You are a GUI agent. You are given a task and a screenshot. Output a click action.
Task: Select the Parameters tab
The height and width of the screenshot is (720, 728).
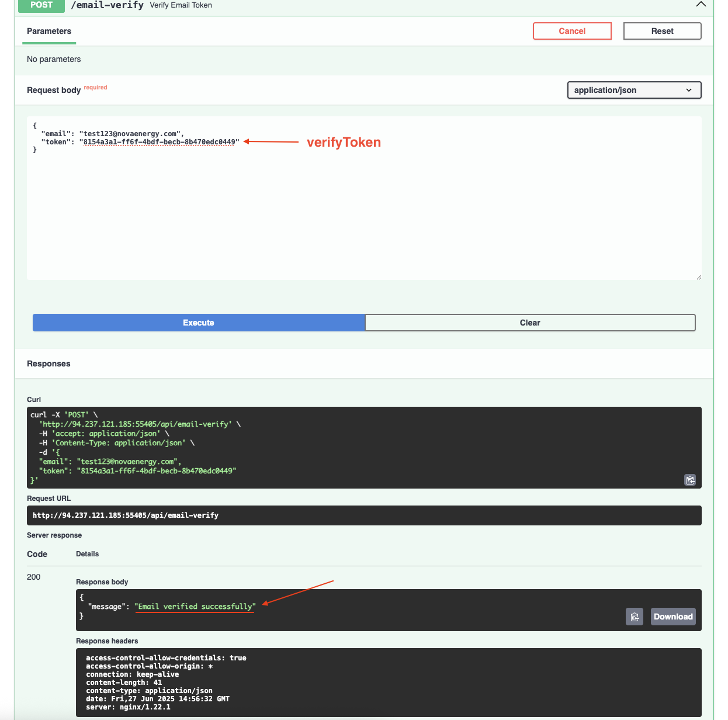pyautogui.click(x=49, y=31)
